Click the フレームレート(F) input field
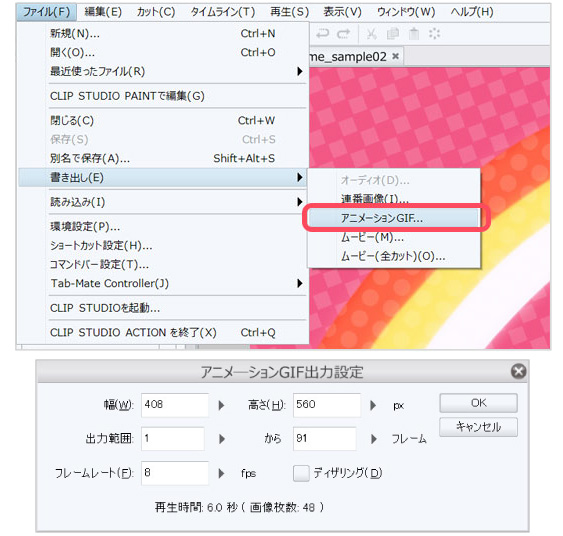 pos(175,473)
